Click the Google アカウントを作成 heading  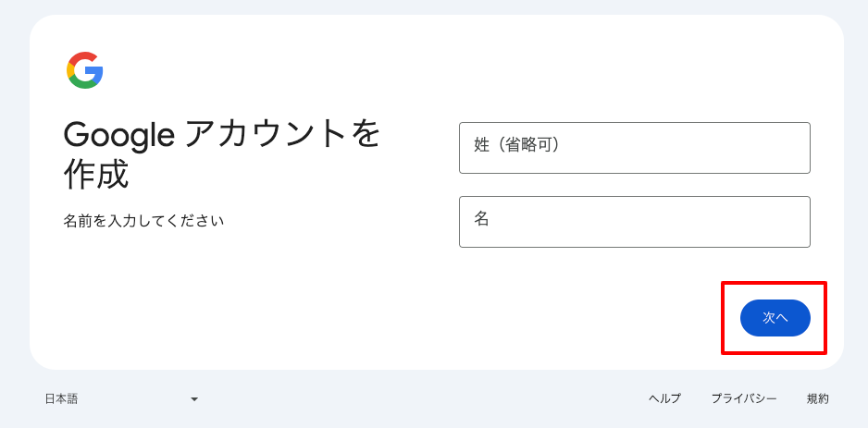click(x=221, y=154)
